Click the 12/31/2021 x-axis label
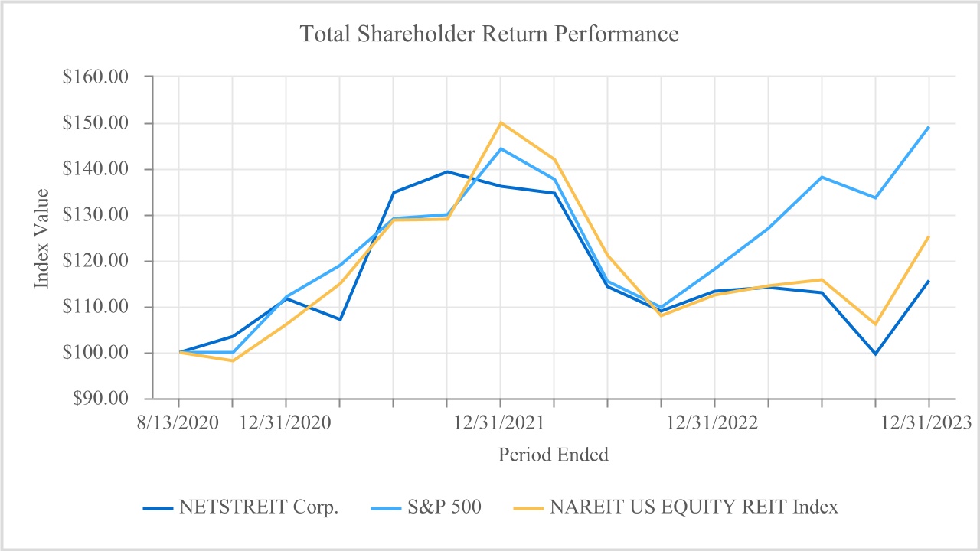980x551 pixels. click(x=501, y=422)
